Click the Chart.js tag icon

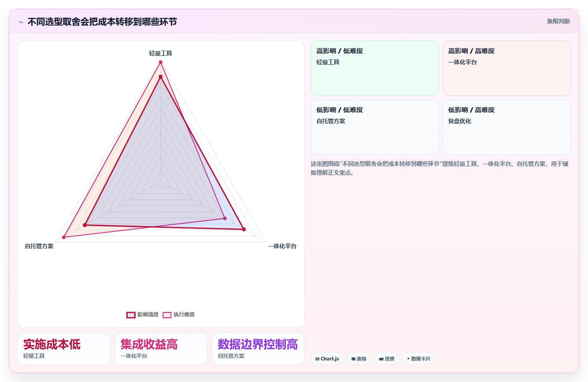pos(317,359)
